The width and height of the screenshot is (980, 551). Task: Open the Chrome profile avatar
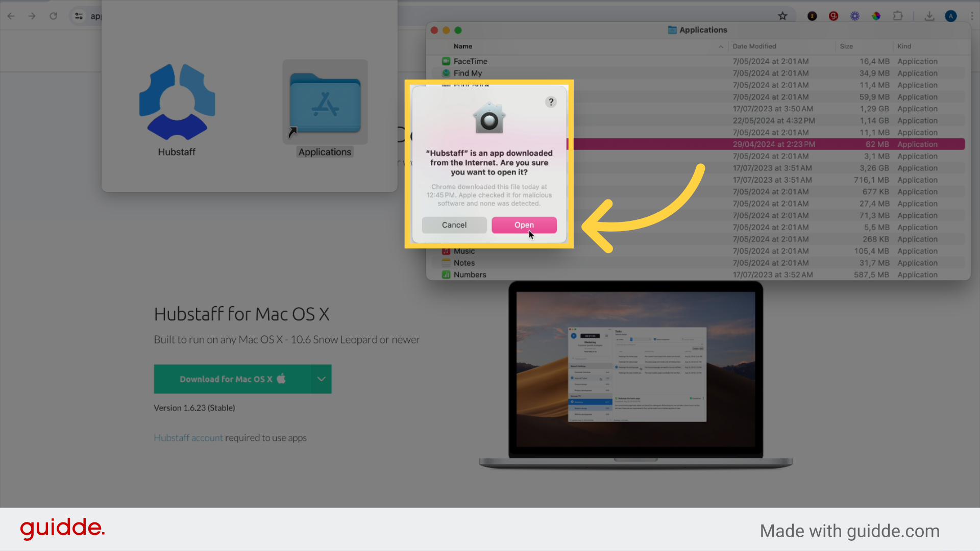tap(950, 16)
